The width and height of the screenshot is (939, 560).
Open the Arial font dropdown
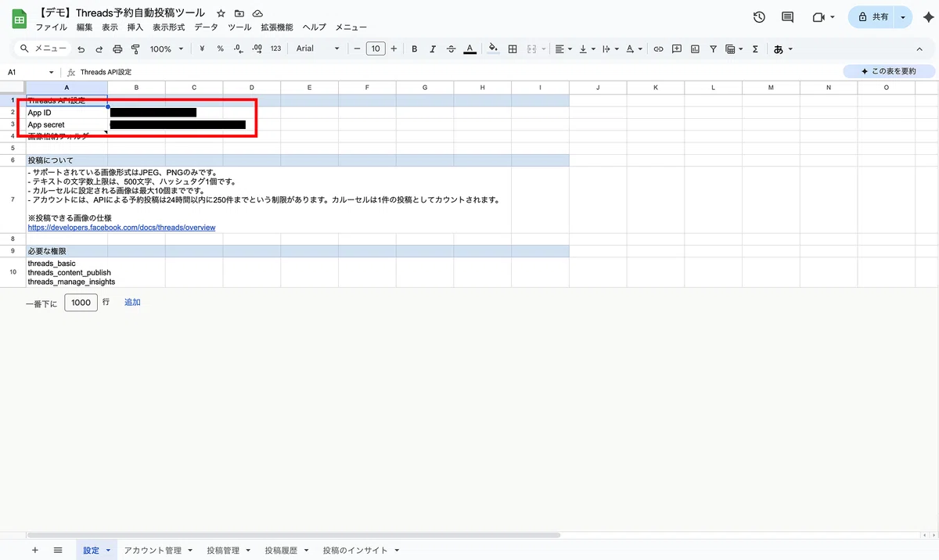pos(318,48)
